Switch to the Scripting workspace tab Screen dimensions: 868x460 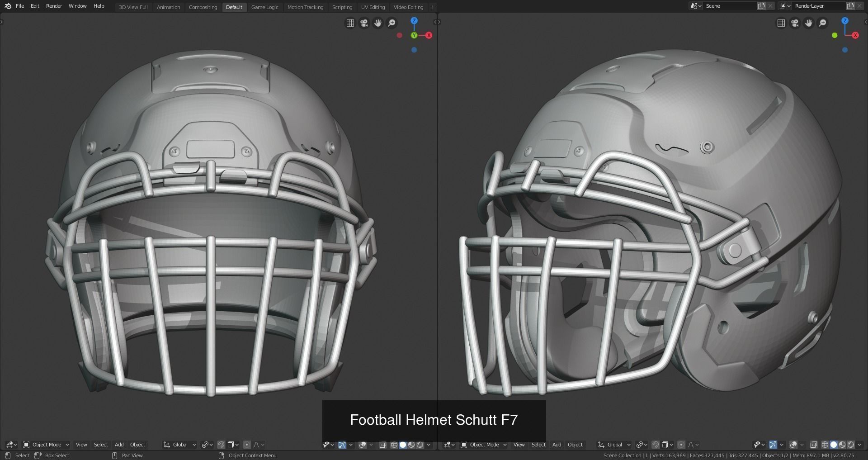point(342,7)
